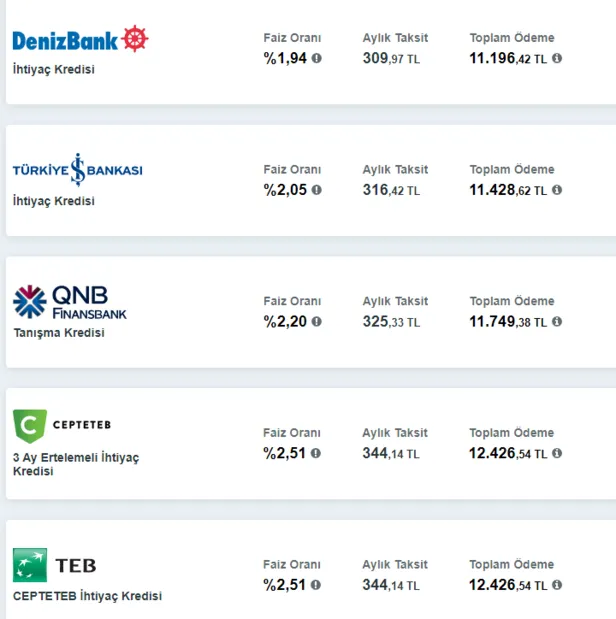Open DenizBank İhtiyaç Kredisi offer
616x619 pixels.
click(54, 70)
